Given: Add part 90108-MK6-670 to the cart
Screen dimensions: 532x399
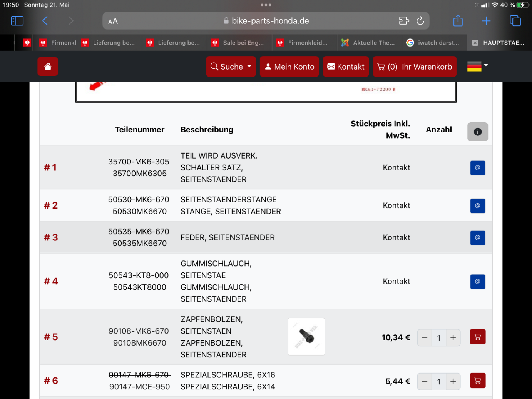Looking at the screenshot, I should [477, 337].
